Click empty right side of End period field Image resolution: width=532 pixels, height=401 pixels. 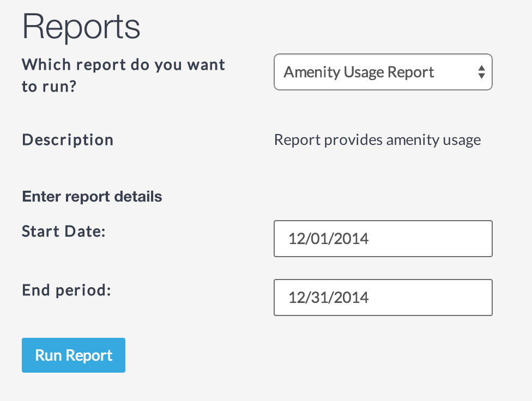click(447, 297)
